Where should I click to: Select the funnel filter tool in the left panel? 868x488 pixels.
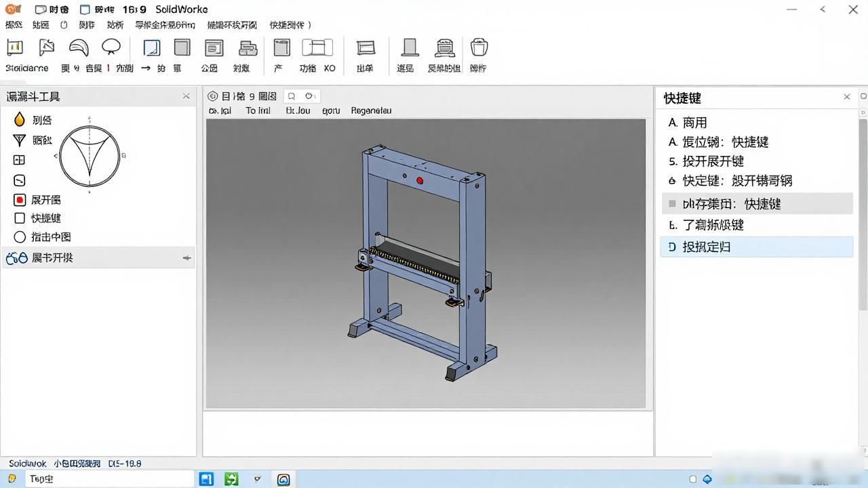(x=19, y=140)
